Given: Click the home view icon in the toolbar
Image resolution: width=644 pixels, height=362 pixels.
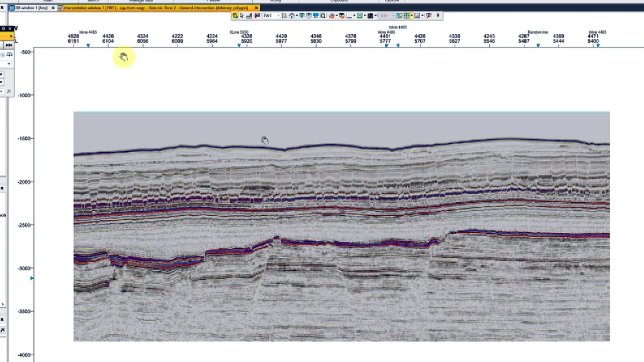Looking at the screenshot, I should pyautogui.click(x=291, y=16).
